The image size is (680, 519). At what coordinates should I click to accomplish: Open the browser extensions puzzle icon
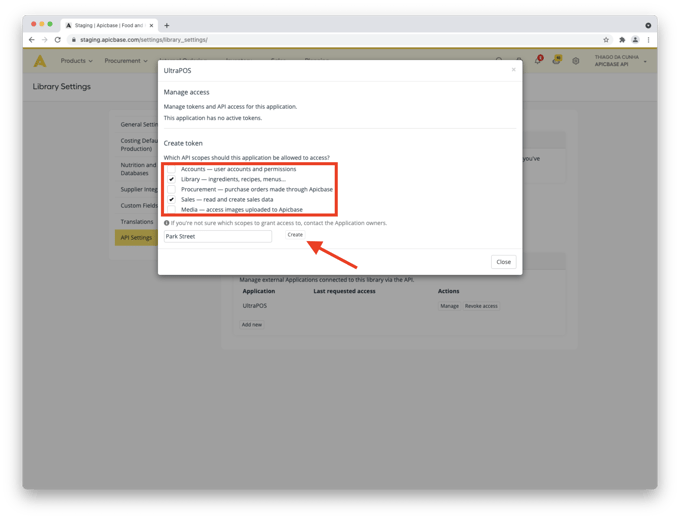[622, 39]
